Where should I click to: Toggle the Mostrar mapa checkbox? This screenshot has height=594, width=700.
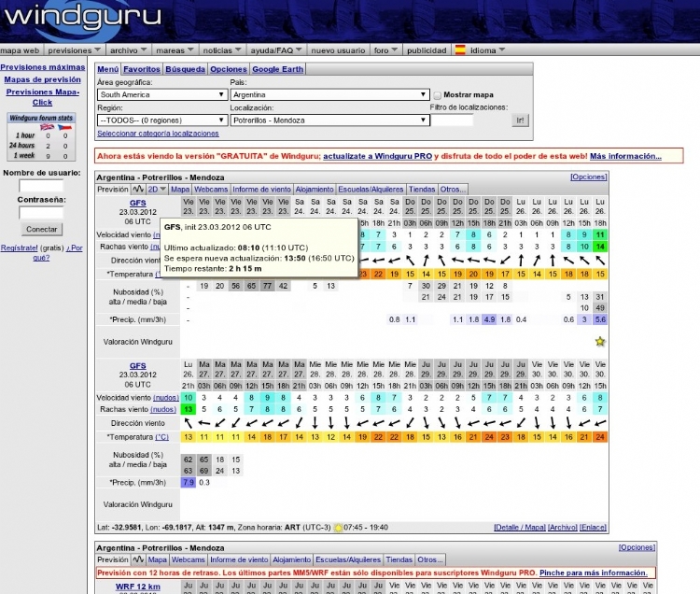pyautogui.click(x=438, y=95)
